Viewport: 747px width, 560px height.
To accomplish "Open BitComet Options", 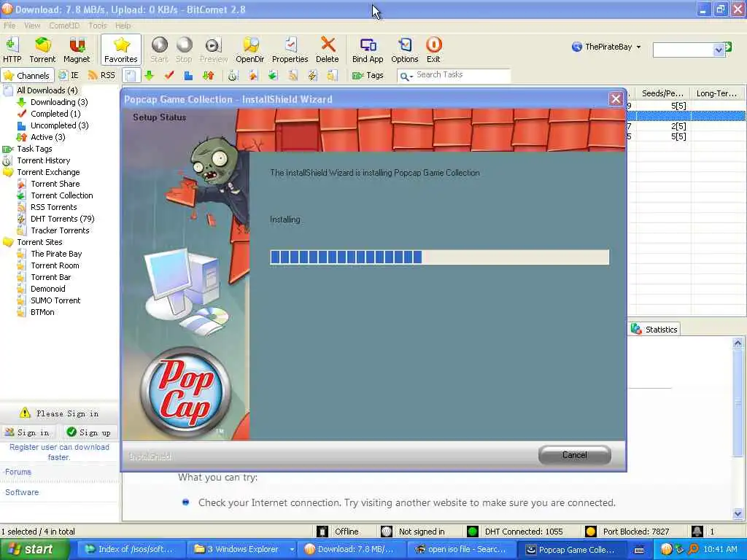I will [x=404, y=50].
